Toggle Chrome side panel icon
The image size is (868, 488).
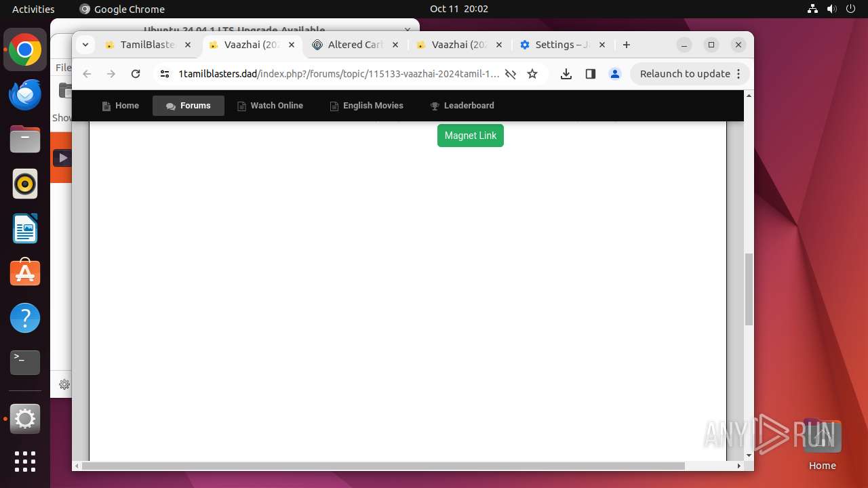[x=591, y=74]
